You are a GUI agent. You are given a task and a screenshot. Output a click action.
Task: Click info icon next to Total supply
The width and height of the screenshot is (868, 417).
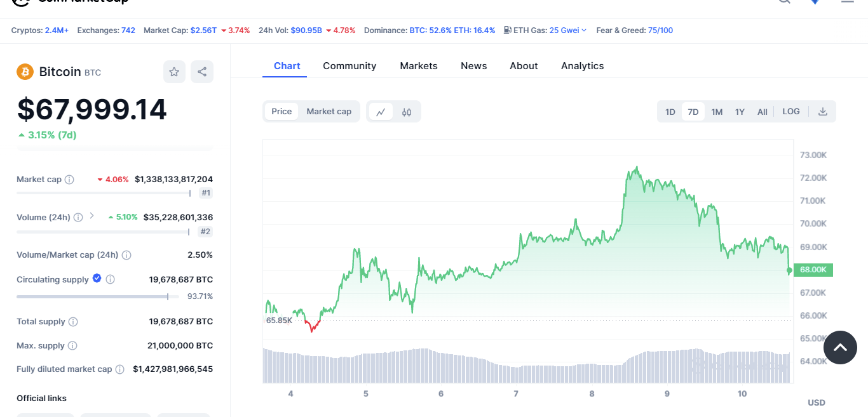[x=73, y=322]
